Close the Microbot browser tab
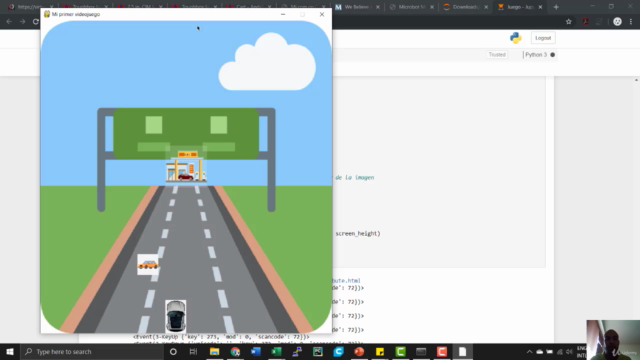The width and height of the screenshot is (640, 360). point(432,7)
